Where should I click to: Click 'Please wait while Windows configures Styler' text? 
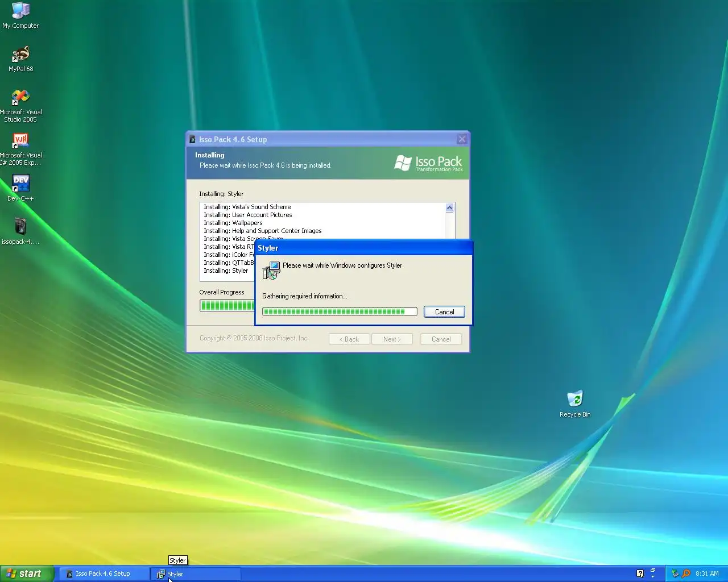342,265
